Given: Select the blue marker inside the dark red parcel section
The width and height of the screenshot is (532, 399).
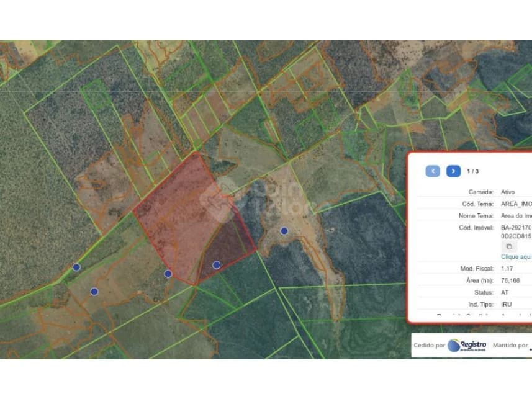Looking at the screenshot, I should tap(217, 265).
